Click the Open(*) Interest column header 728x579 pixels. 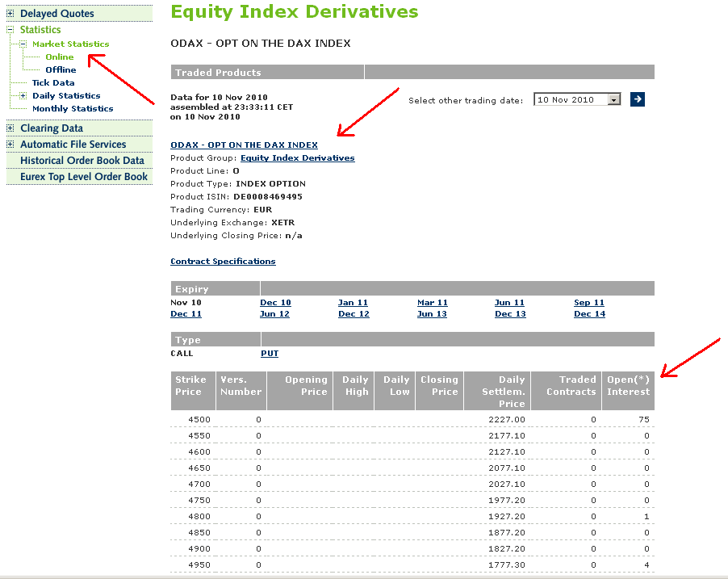click(628, 391)
